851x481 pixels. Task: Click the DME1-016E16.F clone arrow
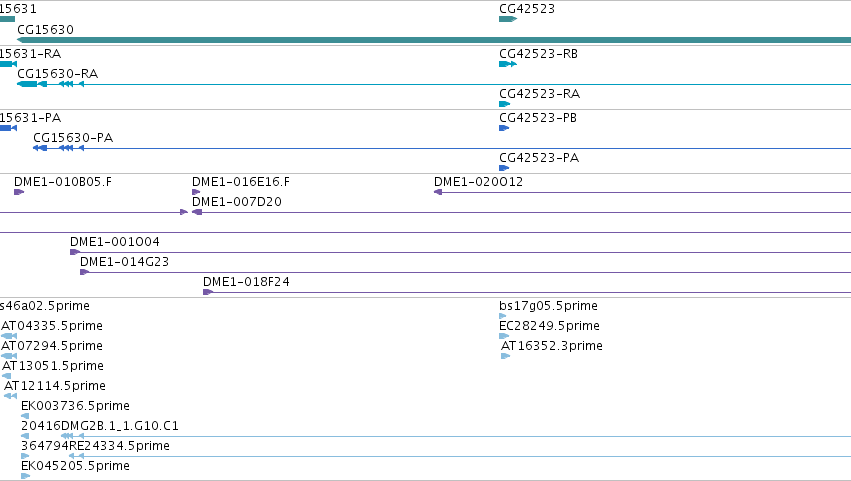click(x=196, y=192)
